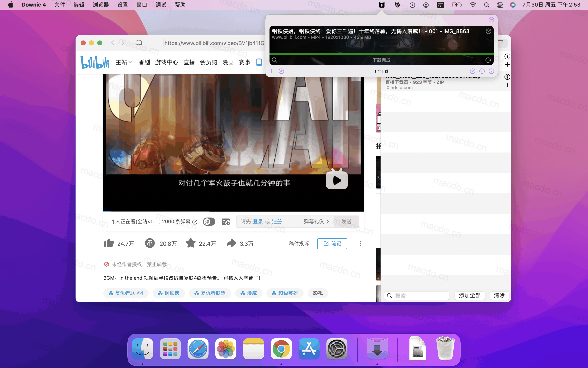Open the browser compass icon in popover
The height and width of the screenshot is (368, 588).
(x=281, y=71)
